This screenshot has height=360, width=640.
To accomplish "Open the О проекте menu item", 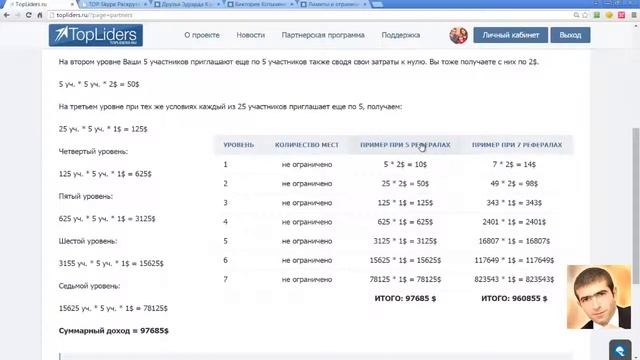I will coord(202,35).
